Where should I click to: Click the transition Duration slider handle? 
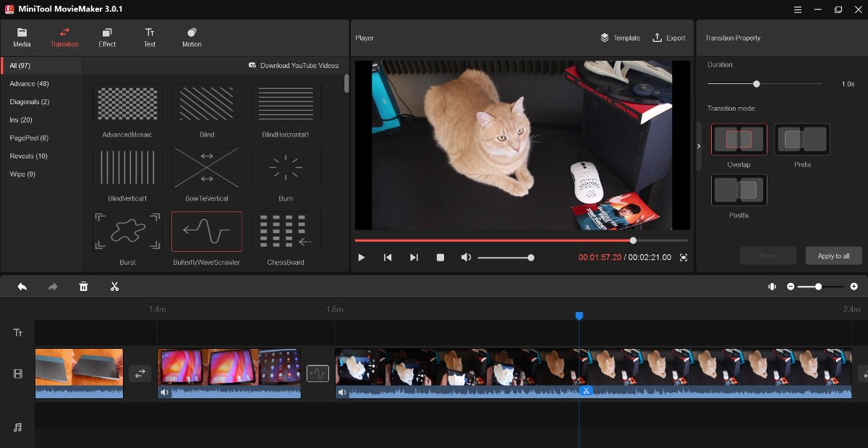[x=757, y=83]
